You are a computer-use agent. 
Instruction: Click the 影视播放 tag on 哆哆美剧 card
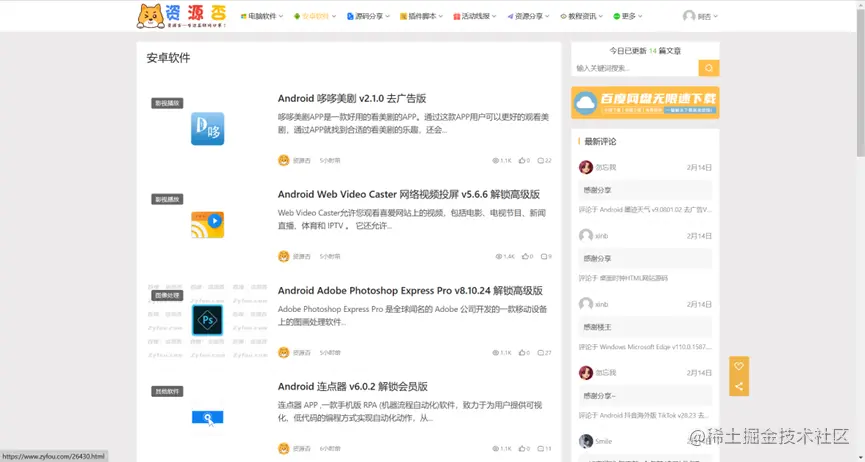tap(167, 103)
